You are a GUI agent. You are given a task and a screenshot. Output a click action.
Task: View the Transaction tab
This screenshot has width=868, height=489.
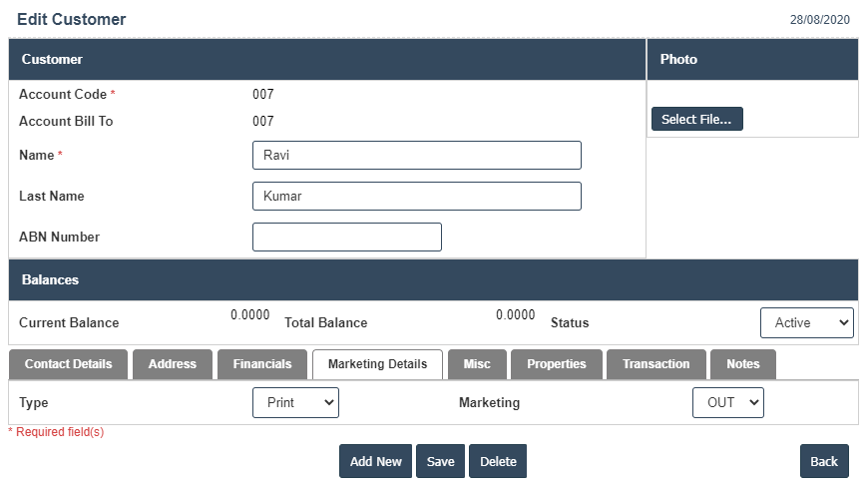[655, 364]
